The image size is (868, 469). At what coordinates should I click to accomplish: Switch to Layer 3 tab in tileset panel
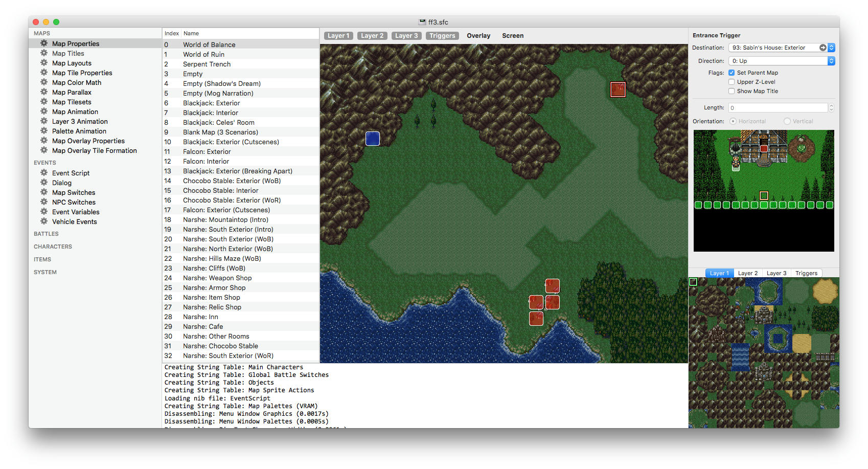click(776, 273)
